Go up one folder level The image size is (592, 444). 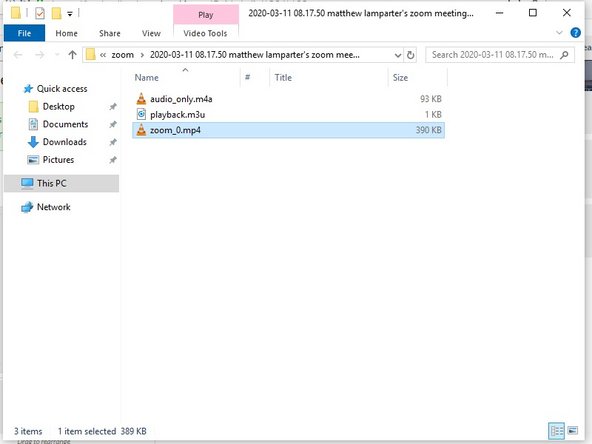(72, 55)
